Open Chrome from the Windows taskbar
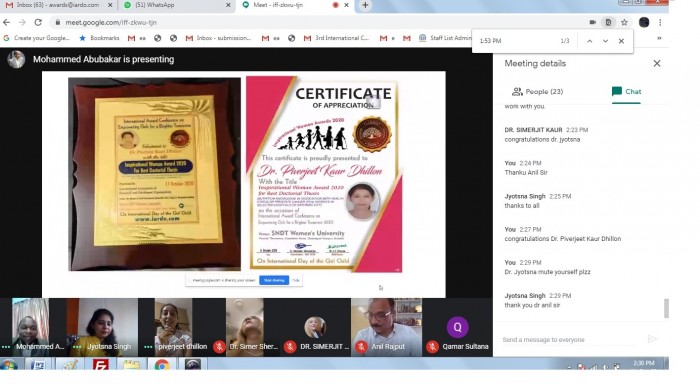700x384 pixels. click(x=162, y=365)
